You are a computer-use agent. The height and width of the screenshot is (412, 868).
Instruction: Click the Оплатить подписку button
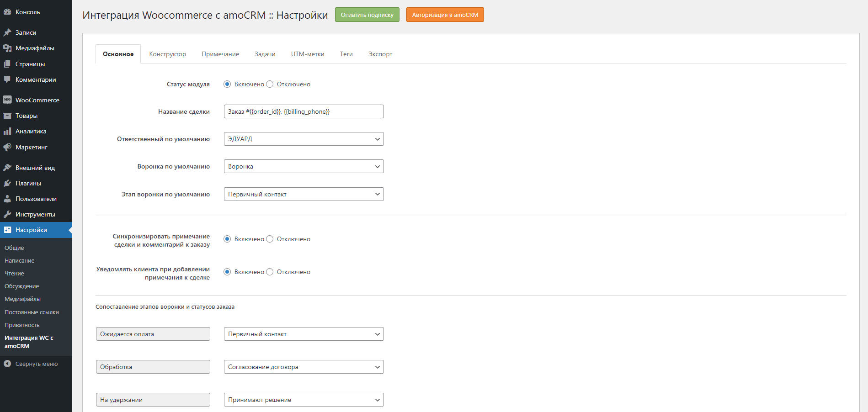pyautogui.click(x=367, y=15)
